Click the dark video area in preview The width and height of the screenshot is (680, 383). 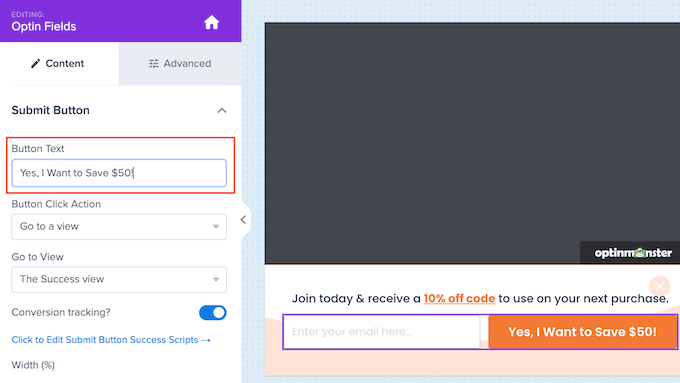tap(472, 143)
